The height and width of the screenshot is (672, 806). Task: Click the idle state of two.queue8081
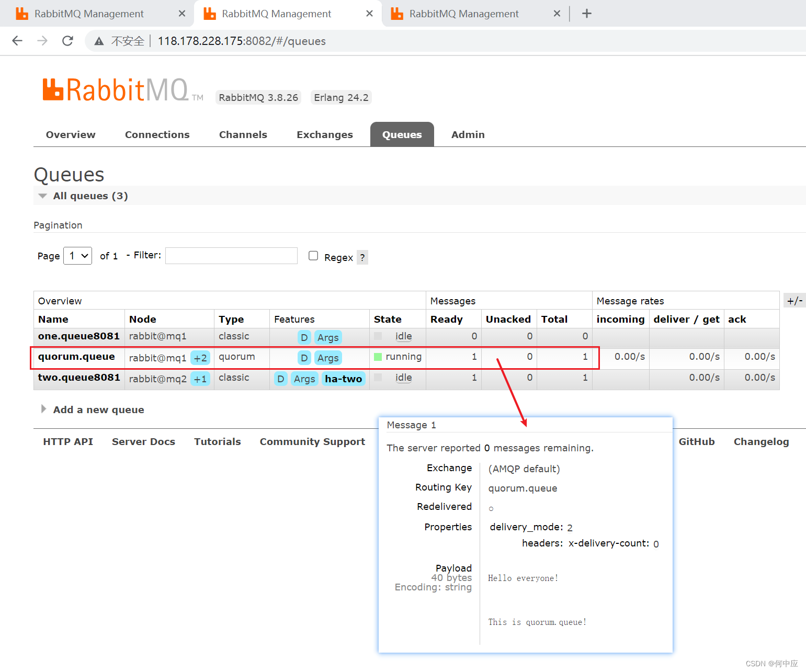pyautogui.click(x=403, y=378)
